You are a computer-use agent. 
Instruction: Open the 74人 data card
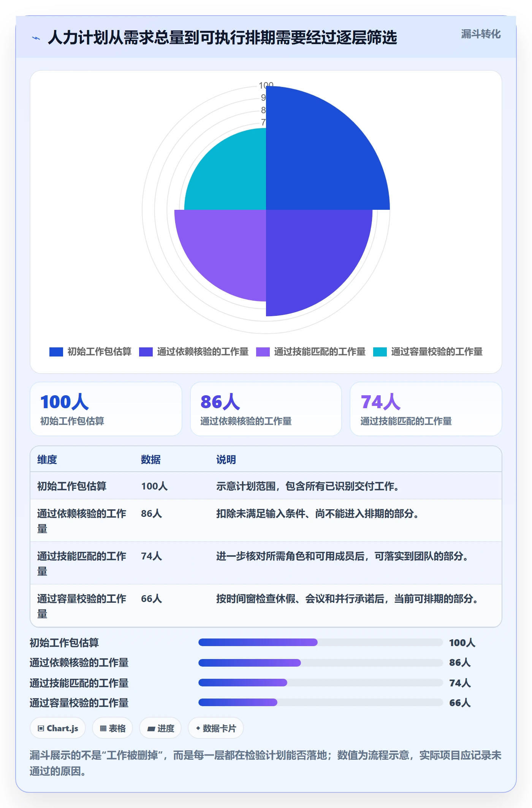click(x=426, y=409)
